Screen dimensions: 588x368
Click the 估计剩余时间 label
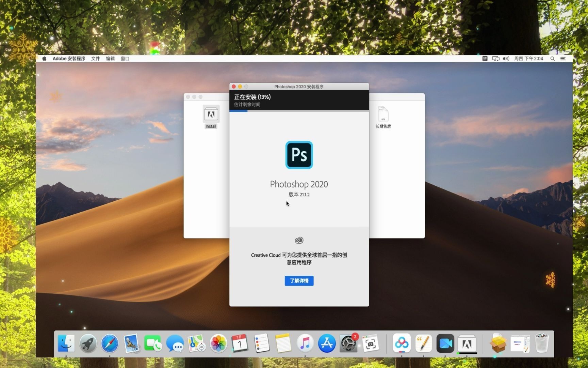click(247, 105)
